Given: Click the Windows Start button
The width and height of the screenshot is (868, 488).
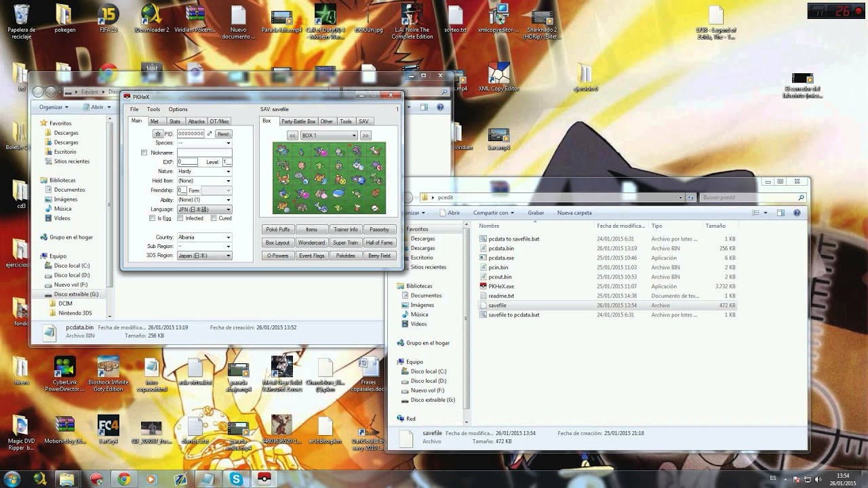Looking at the screenshot, I should click(x=13, y=479).
